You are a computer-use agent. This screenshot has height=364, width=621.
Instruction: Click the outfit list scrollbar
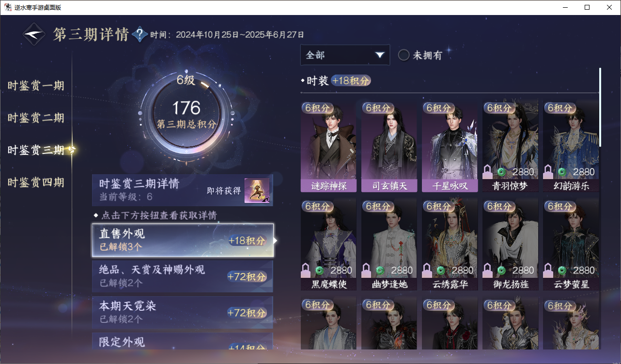coord(600,107)
